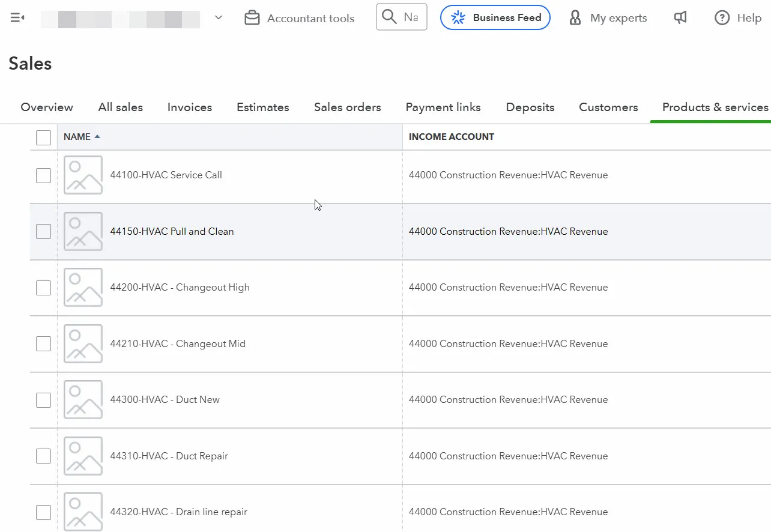Select checkbox for 44200-HVAC Changeout High
This screenshot has width=771, height=532.
pyautogui.click(x=43, y=288)
